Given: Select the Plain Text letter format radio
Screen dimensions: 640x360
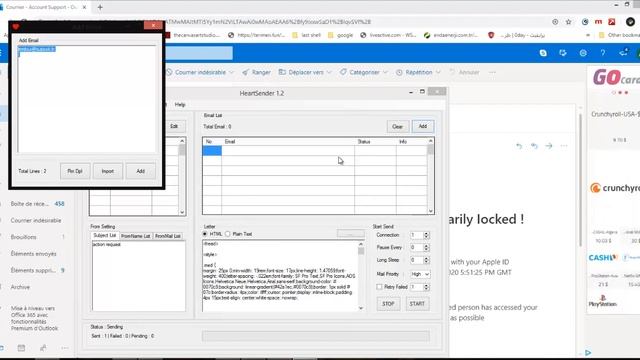Looking at the screenshot, I should pos(228,234).
